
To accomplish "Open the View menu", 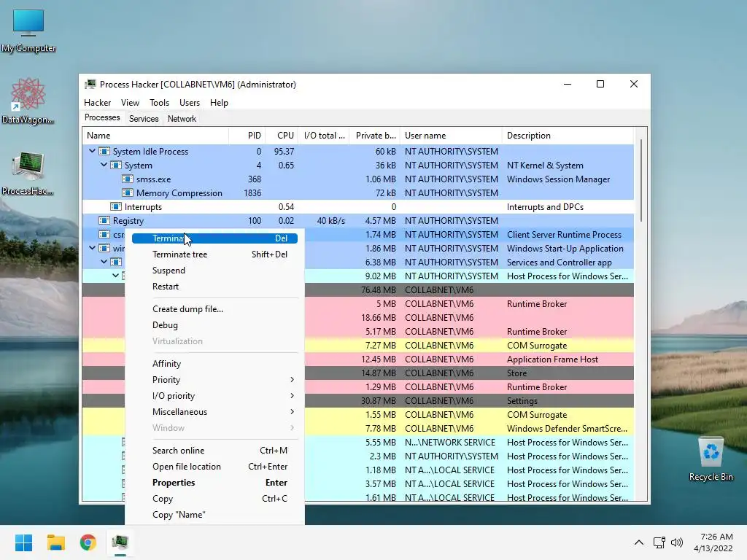I will point(130,102).
